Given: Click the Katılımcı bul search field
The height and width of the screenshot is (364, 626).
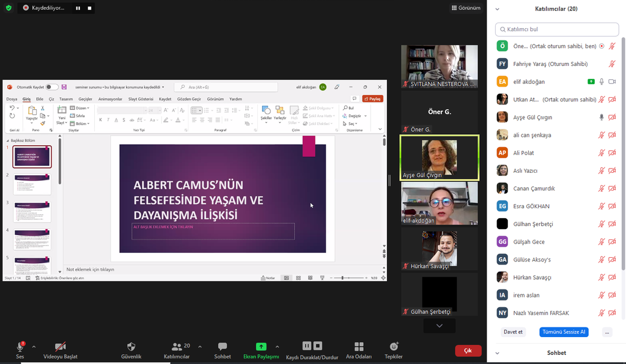Looking at the screenshot, I should [x=557, y=29].
